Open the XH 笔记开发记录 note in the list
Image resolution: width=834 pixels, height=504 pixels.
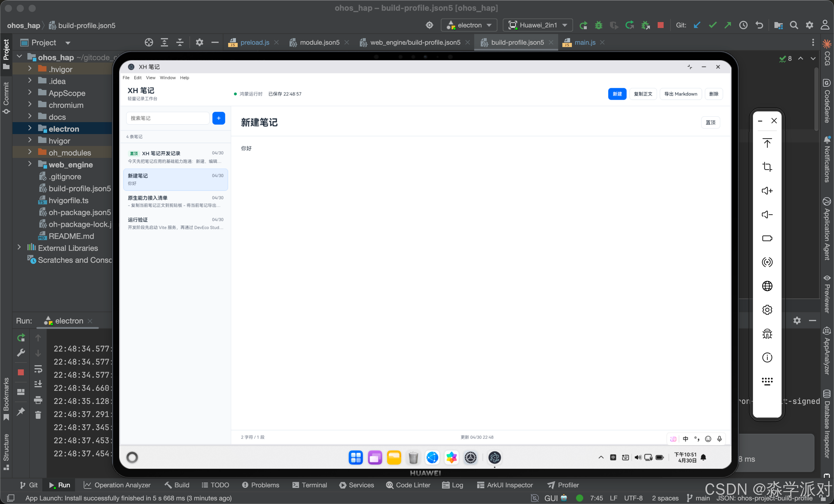[175, 157]
